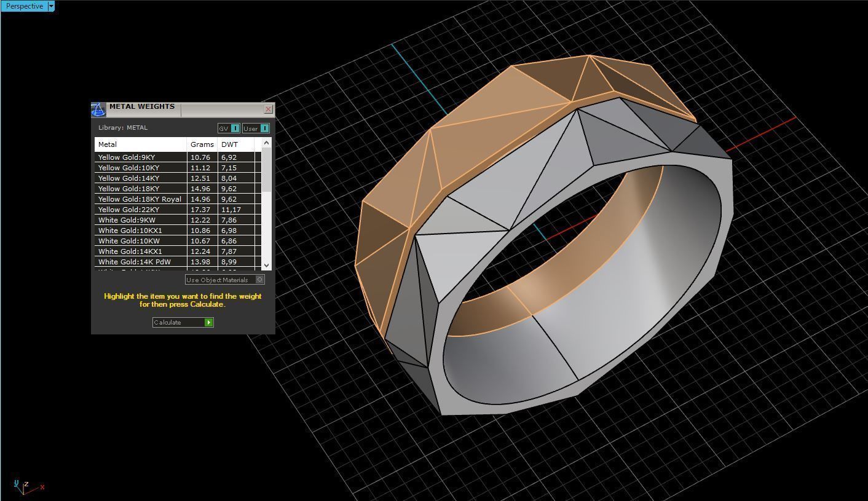Open the Perspective viewport dropdown arrow

point(51,6)
